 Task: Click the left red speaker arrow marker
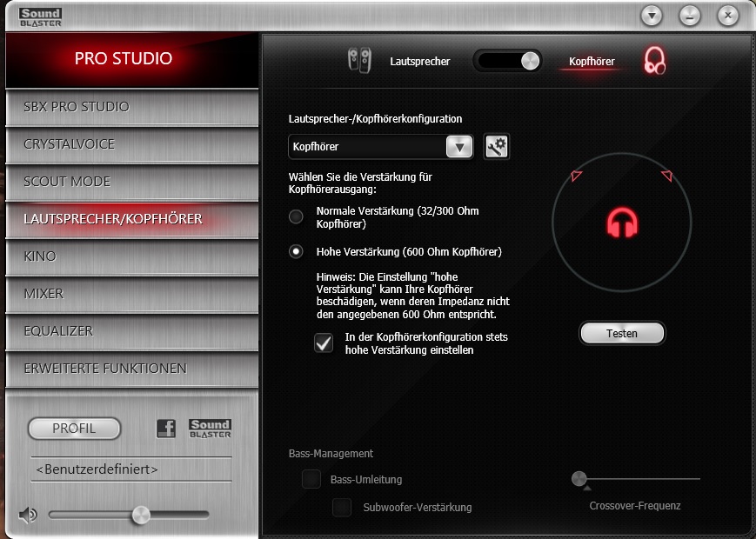point(576,176)
